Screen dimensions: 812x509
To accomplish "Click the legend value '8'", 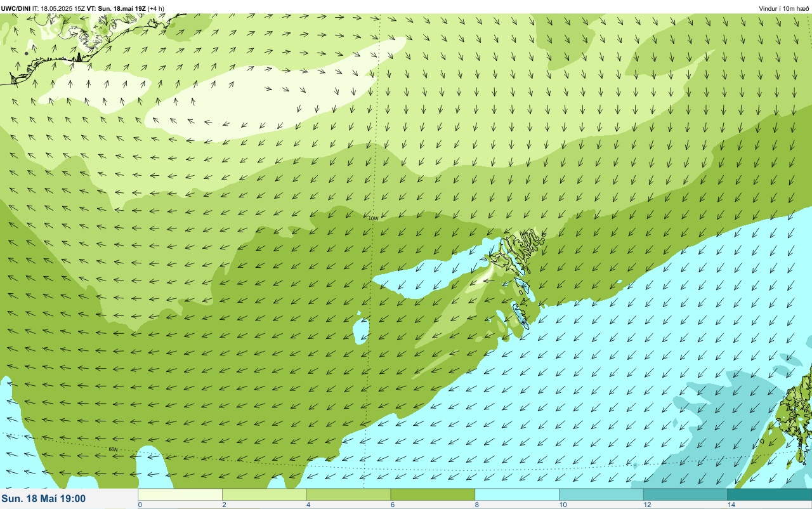I will click(476, 505).
